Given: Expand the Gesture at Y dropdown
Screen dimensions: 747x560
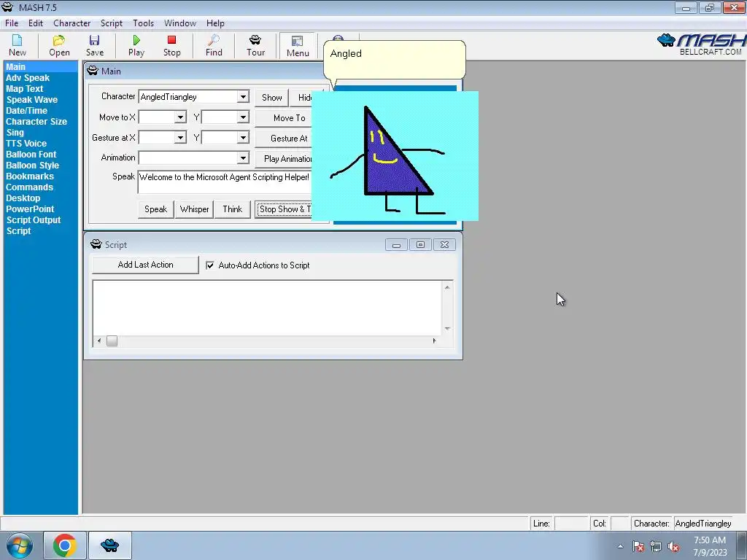Looking at the screenshot, I should coord(243,138).
